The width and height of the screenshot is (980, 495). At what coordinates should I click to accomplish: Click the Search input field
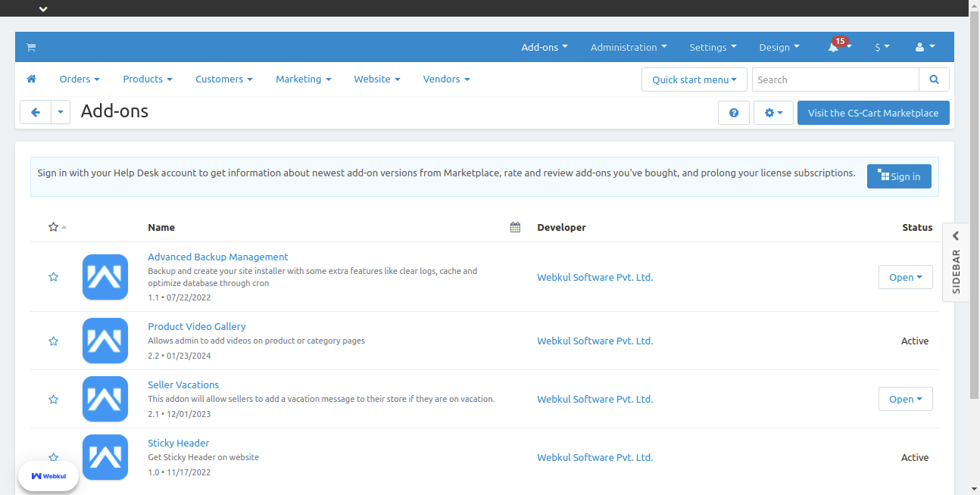835,79
